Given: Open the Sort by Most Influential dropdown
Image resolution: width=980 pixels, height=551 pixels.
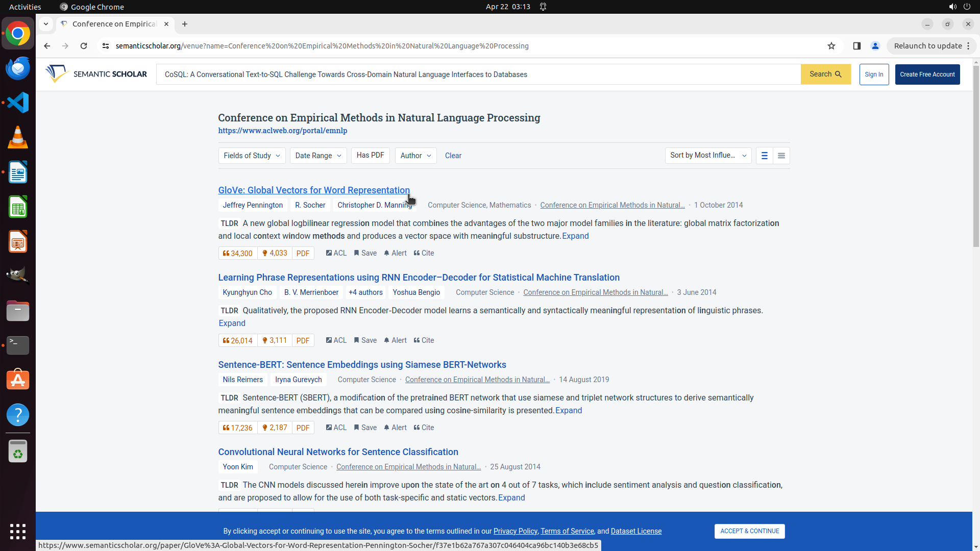Looking at the screenshot, I should [x=707, y=155].
